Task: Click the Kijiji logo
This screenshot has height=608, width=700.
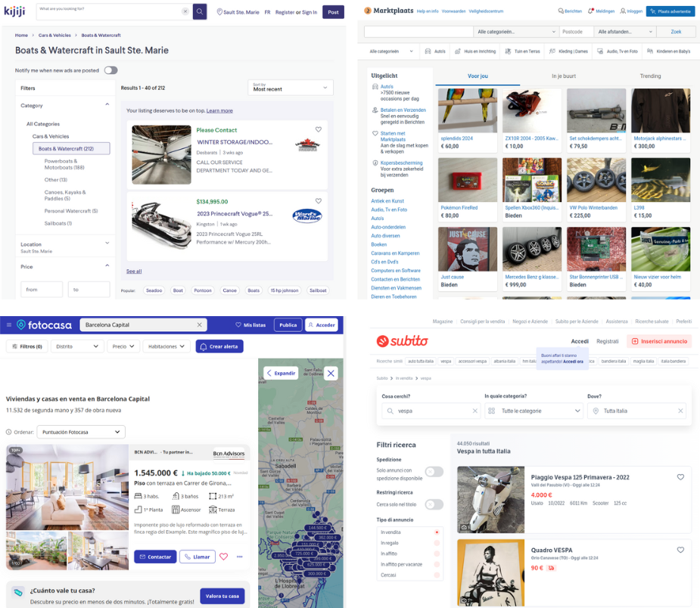Action: point(14,11)
